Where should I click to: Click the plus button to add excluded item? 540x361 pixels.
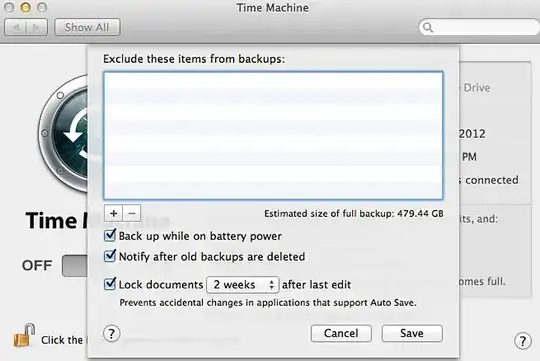coord(113,214)
